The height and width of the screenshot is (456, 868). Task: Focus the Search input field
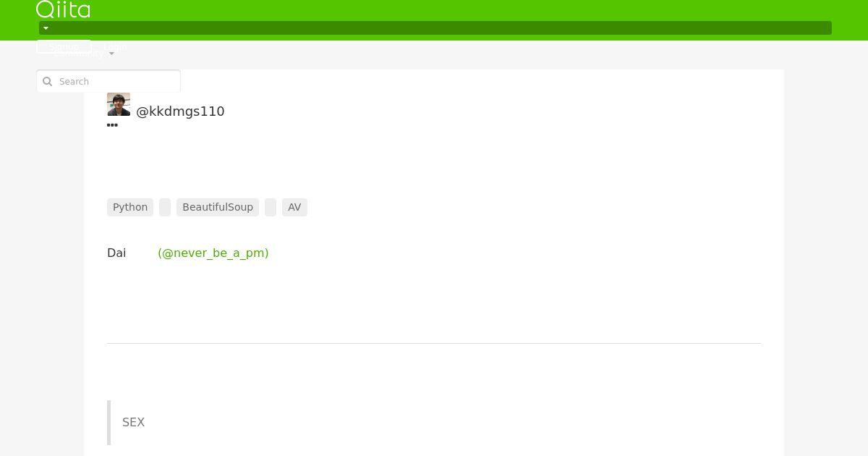pyautogui.click(x=109, y=81)
